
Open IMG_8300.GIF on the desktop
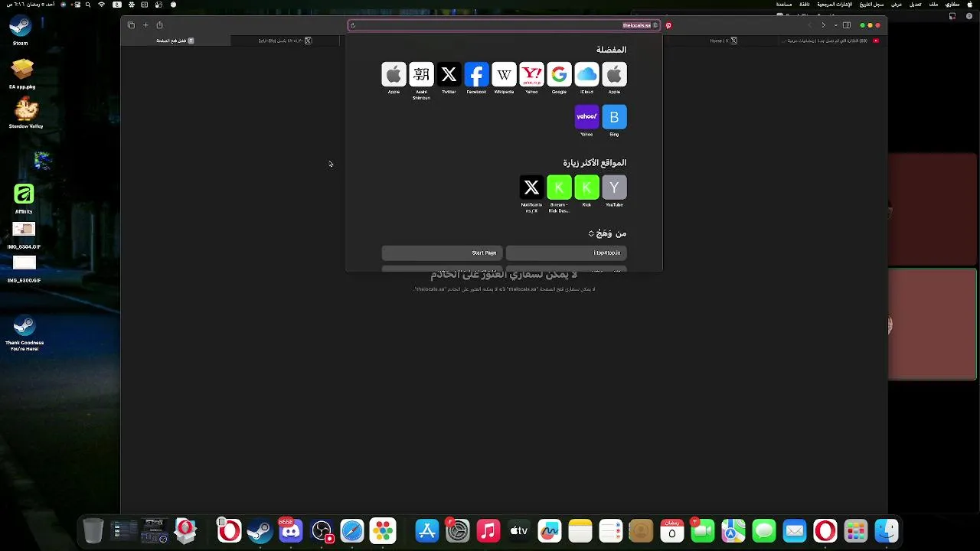24,264
